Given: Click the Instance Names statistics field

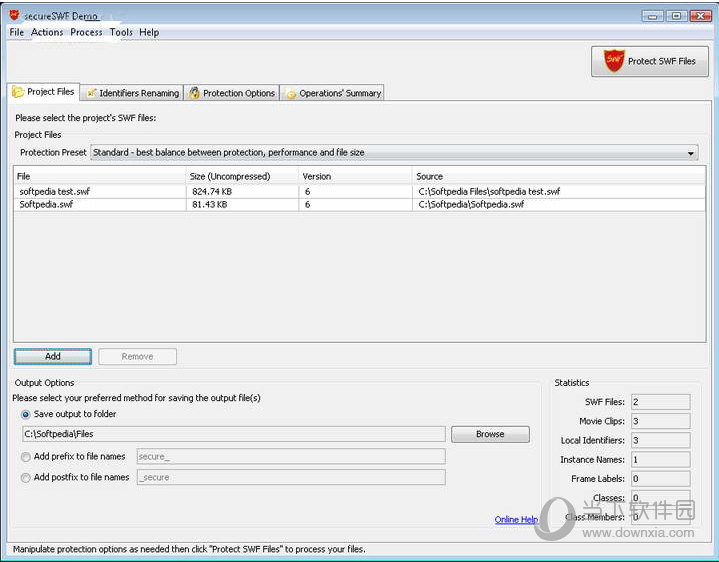Looking at the screenshot, I should [x=660, y=460].
